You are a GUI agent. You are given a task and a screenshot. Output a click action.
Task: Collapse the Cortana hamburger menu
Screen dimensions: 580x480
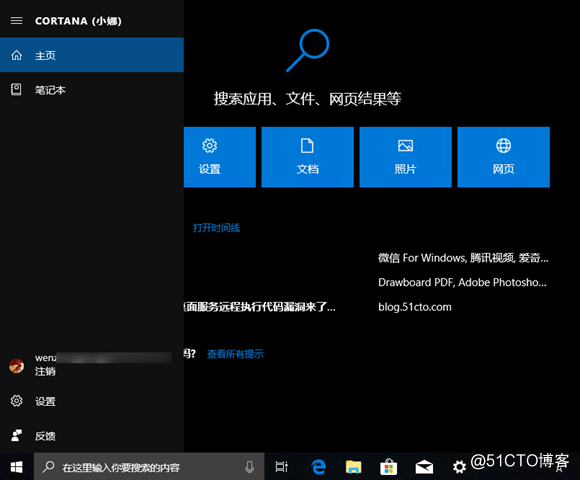coord(17,21)
